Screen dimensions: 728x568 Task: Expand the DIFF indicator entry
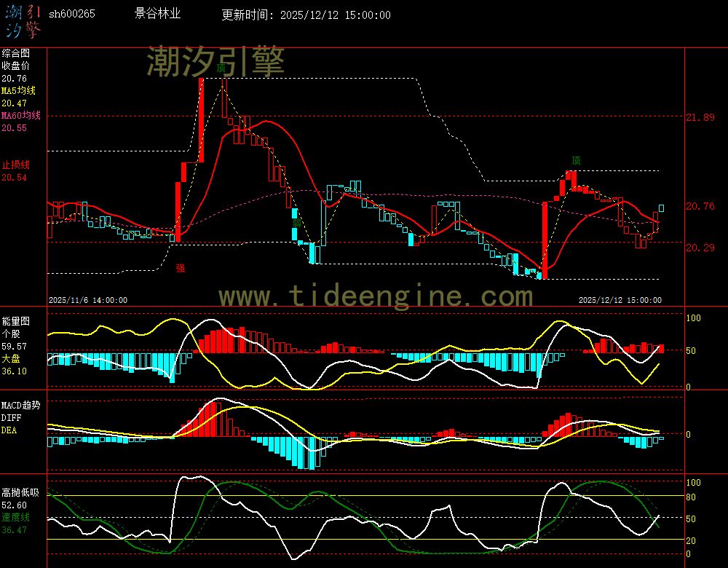(9, 417)
